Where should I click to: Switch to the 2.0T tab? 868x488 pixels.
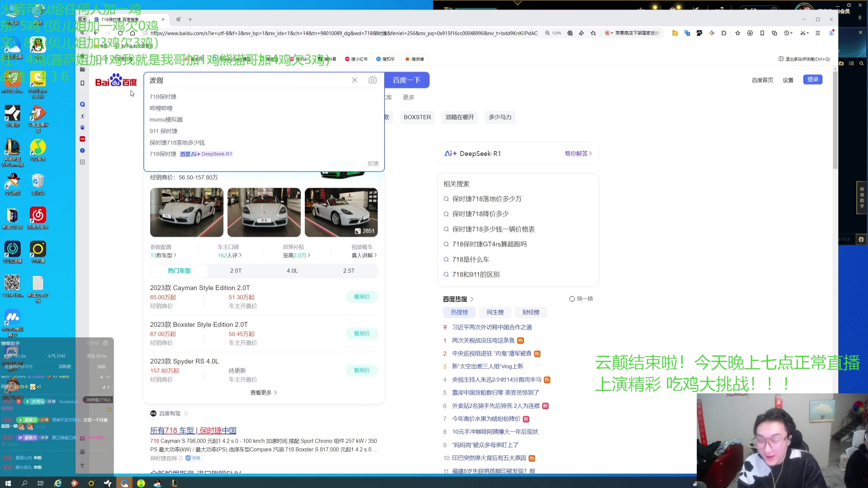coord(236,271)
